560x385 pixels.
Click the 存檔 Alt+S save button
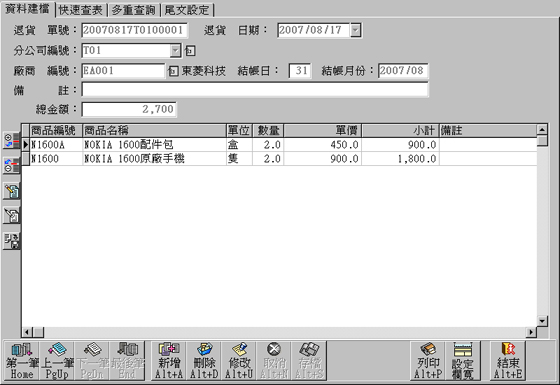309,361
